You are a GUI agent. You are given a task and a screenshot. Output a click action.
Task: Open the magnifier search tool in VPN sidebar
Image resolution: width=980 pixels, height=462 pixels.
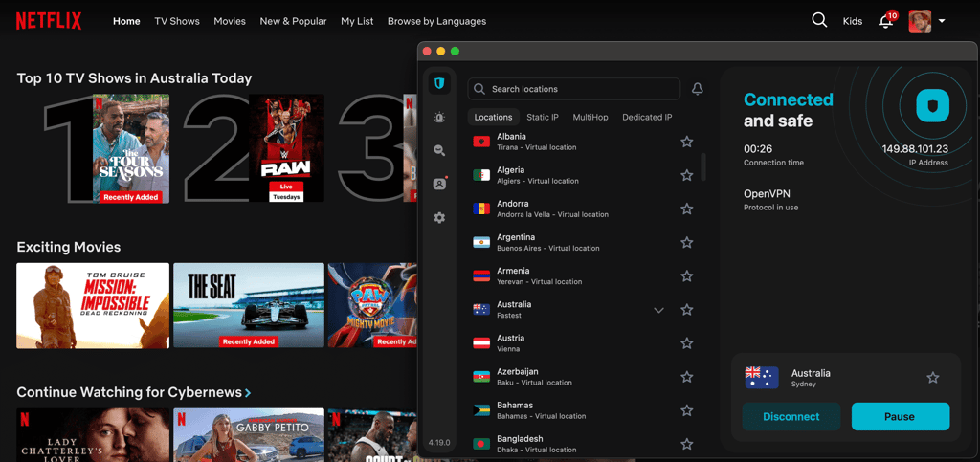tap(439, 150)
